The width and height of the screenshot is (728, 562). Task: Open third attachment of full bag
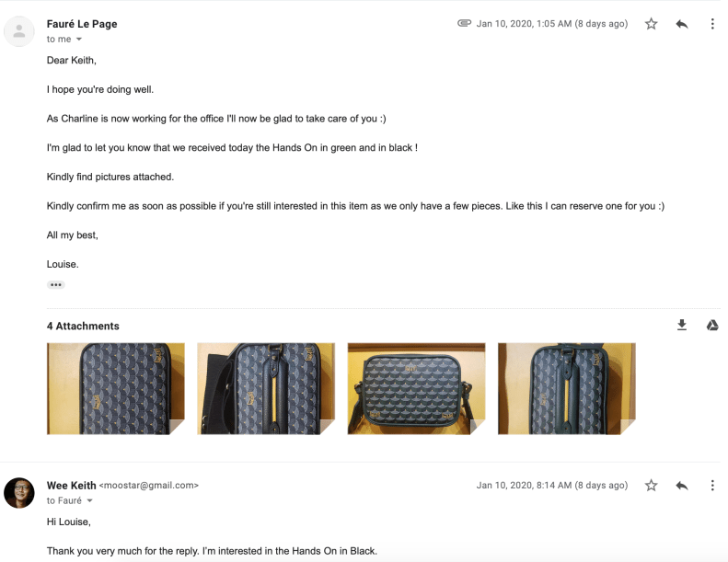[416, 388]
